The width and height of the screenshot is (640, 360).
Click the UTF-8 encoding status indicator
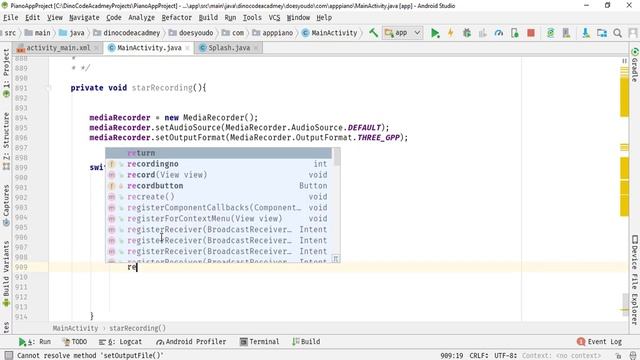(505, 356)
